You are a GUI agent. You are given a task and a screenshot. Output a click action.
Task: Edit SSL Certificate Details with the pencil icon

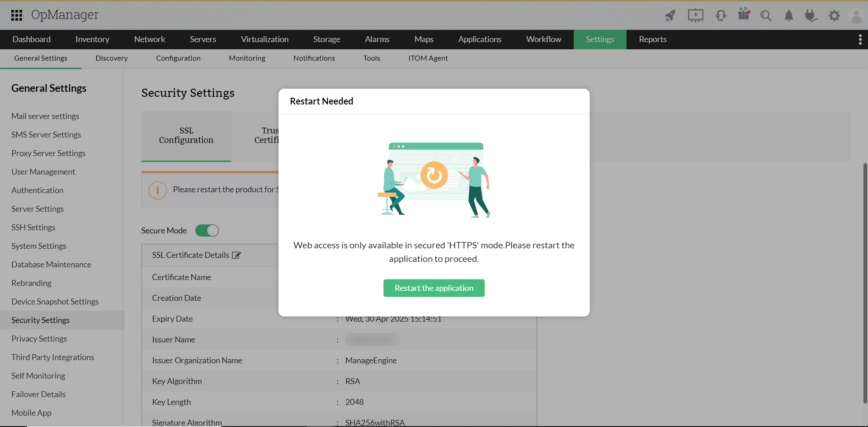click(236, 255)
